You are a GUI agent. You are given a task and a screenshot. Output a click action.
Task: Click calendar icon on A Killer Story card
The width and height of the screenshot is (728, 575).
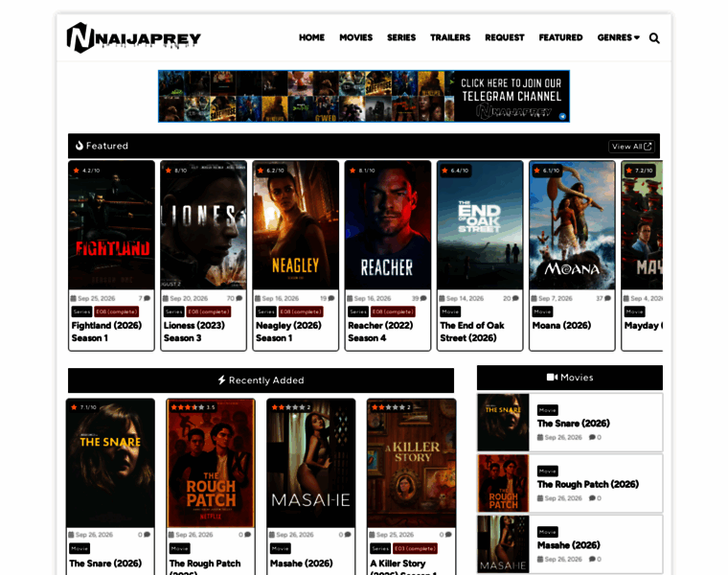point(373,535)
